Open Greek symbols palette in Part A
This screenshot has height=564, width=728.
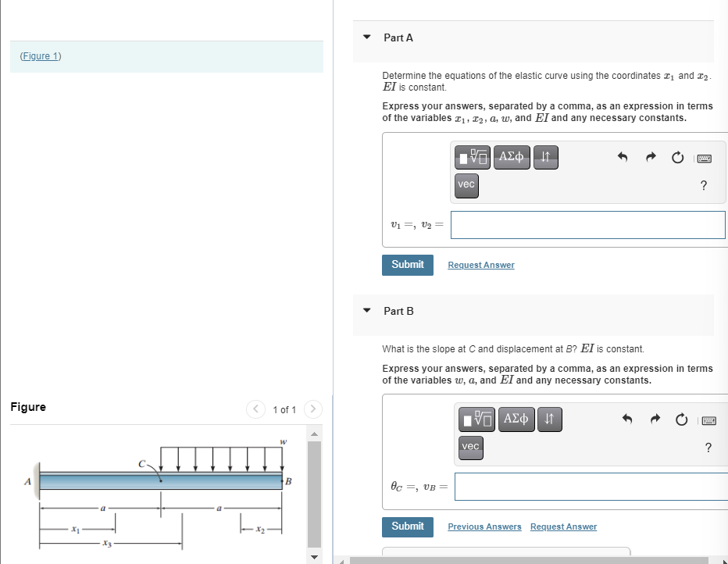(512, 157)
